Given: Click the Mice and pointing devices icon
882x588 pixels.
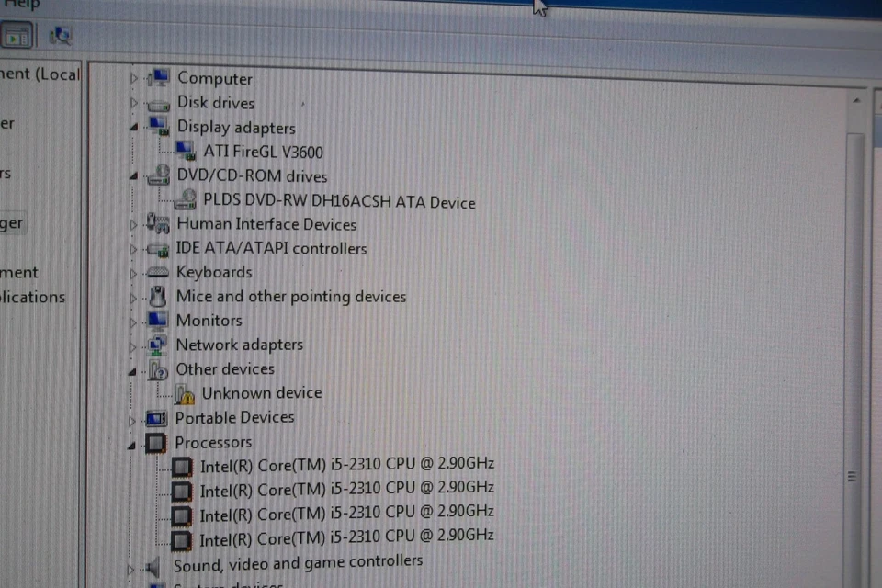Looking at the screenshot, I should pos(157,296).
